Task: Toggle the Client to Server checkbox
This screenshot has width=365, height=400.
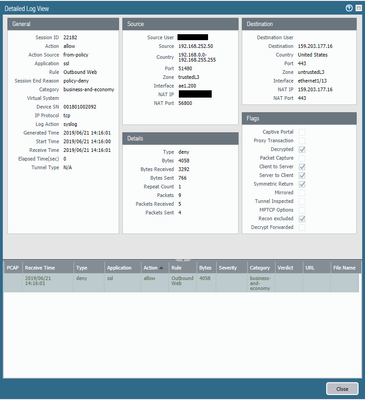Action: coord(302,167)
